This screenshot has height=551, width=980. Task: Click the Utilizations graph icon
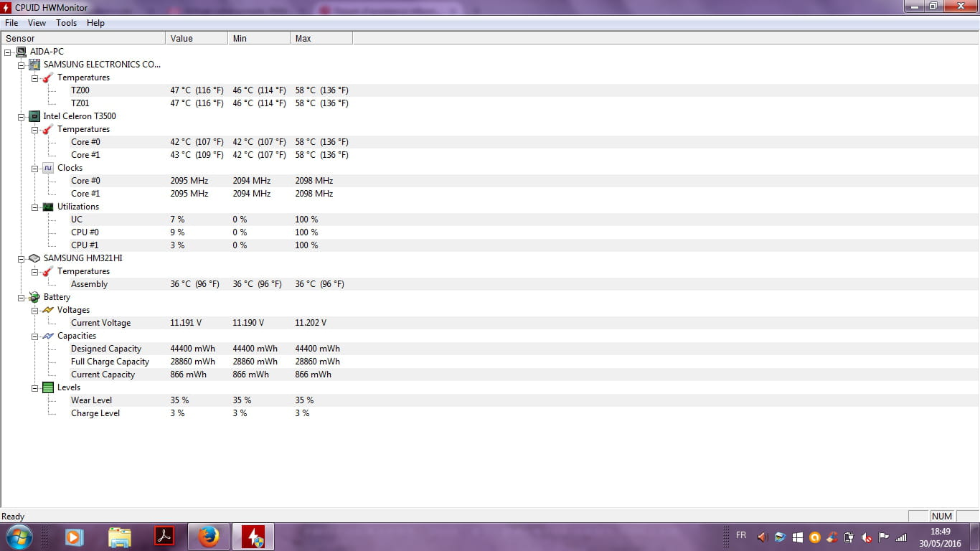click(x=48, y=207)
